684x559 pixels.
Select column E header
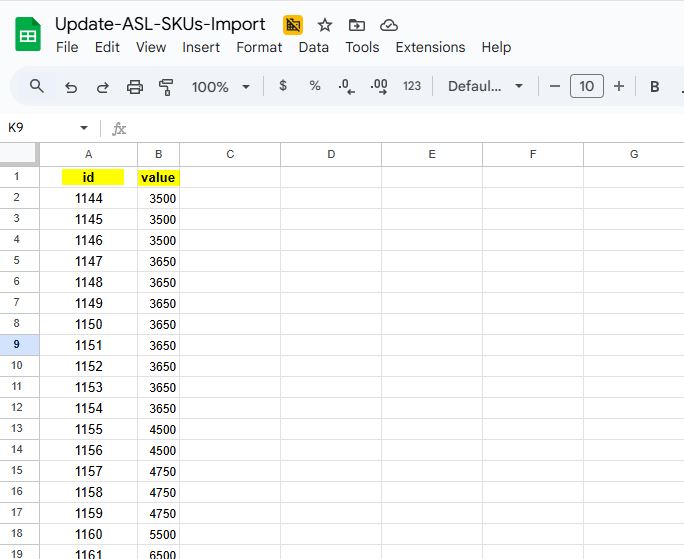(x=432, y=154)
